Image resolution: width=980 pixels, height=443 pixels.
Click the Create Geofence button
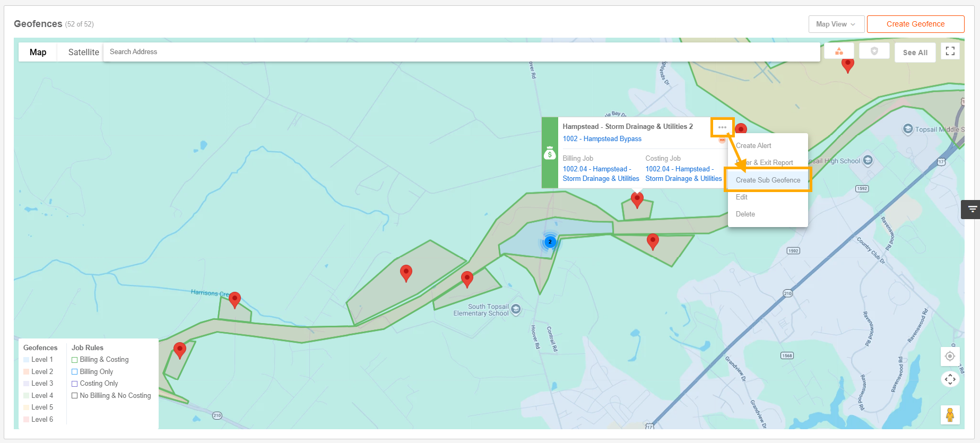[x=915, y=24]
